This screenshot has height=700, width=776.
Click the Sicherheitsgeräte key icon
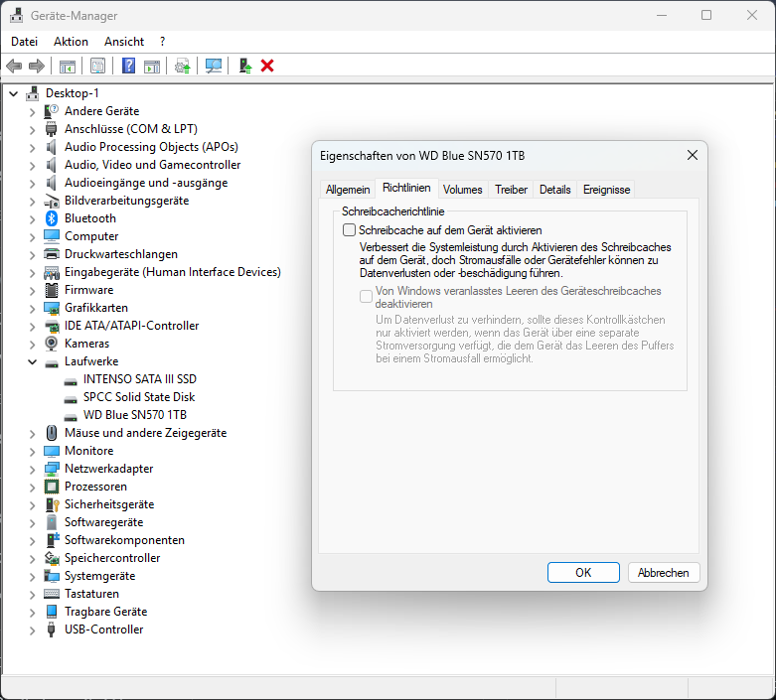(x=52, y=504)
